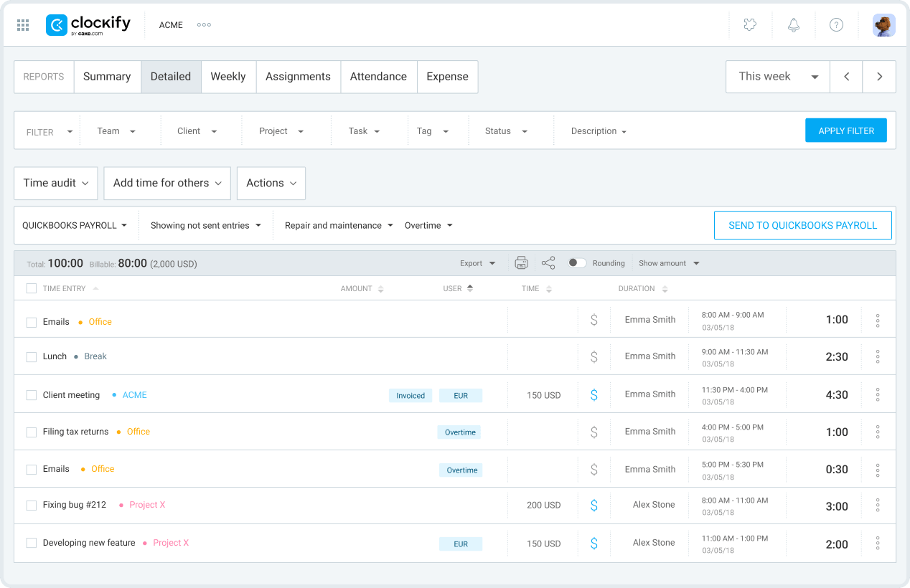Check the Filing tax returns checkbox
The width and height of the screenshot is (910, 588).
(x=32, y=432)
